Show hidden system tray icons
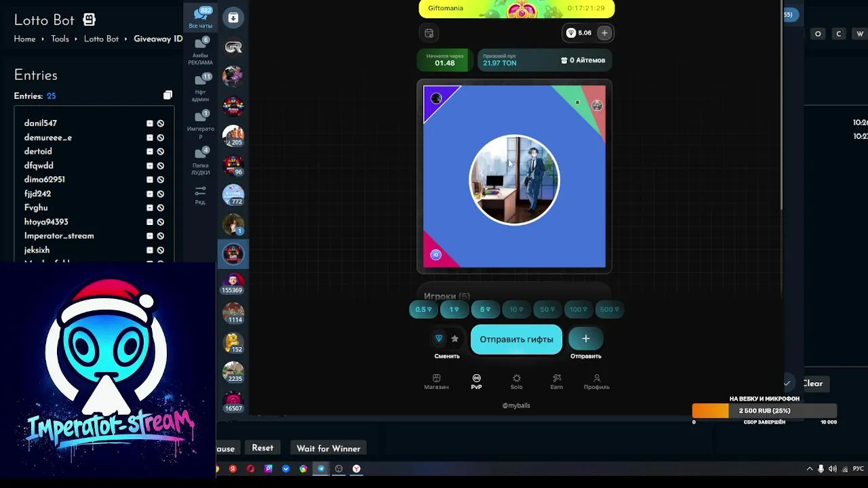The image size is (868, 488). coord(809,468)
